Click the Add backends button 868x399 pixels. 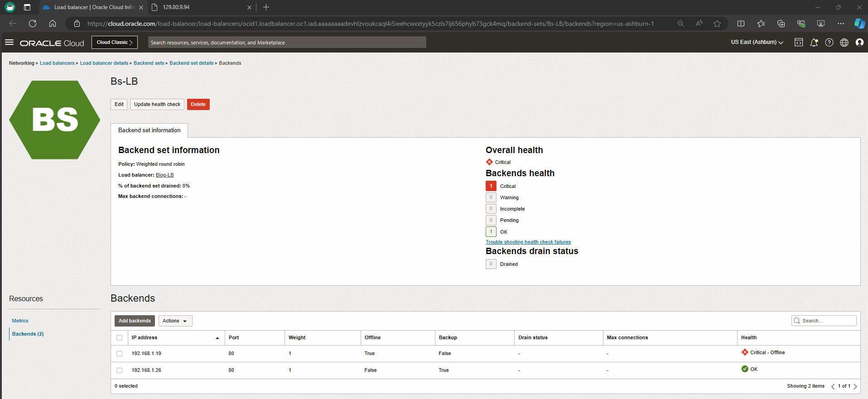(x=135, y=321)
